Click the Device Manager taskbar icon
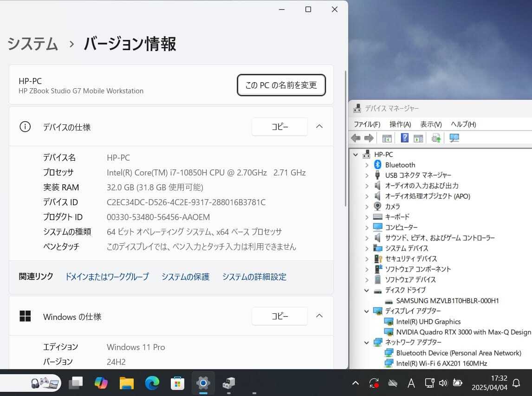 point(229,383)
